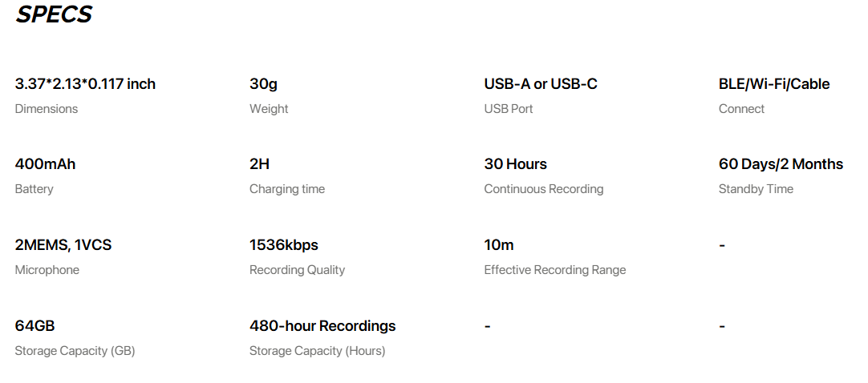Select the 1536kbps recording quality value
The width and height of the screenshot is (868, 383).
(284, 245)
